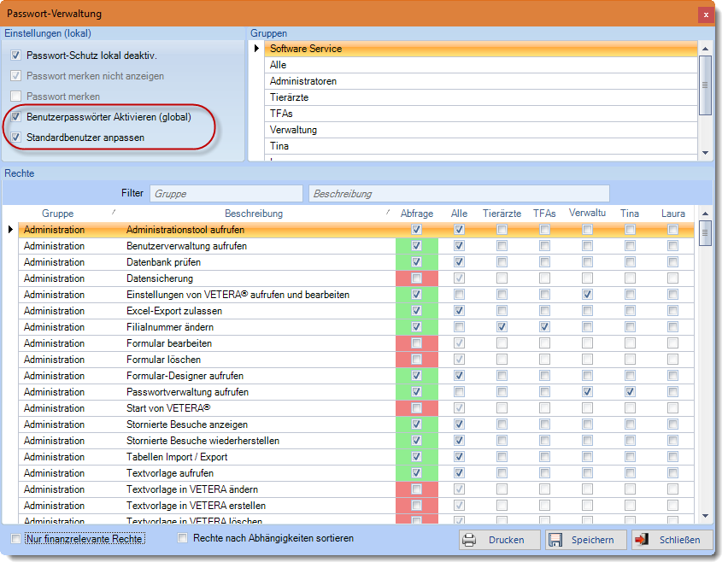Click the Gruppe filter input field
The image size is (728, 568).
[x=226, y=194]
